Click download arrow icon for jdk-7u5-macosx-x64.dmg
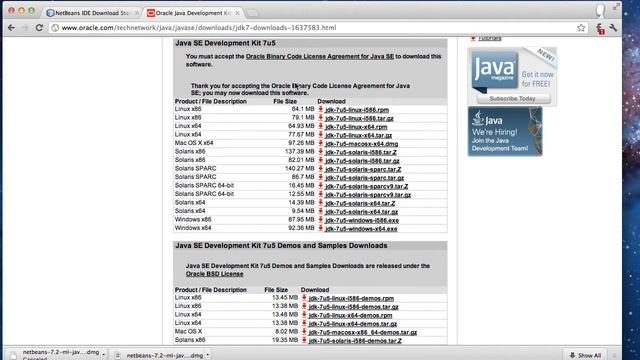 tap(321, 143)
